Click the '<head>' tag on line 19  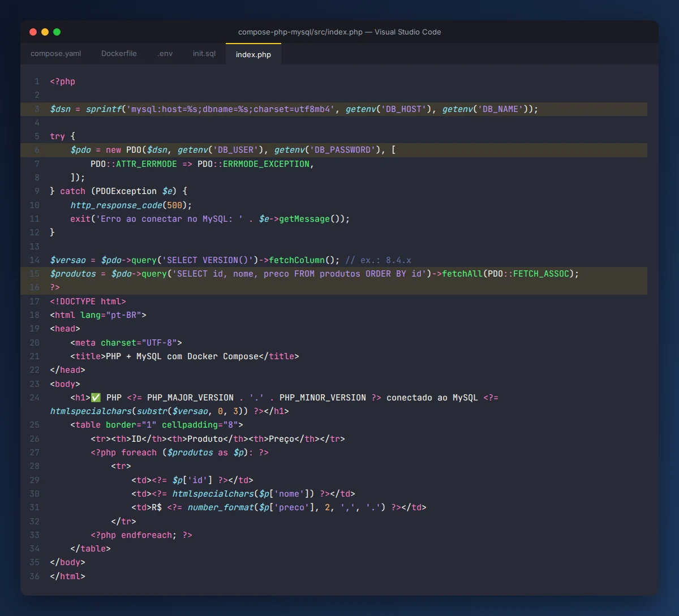[65, 329]
